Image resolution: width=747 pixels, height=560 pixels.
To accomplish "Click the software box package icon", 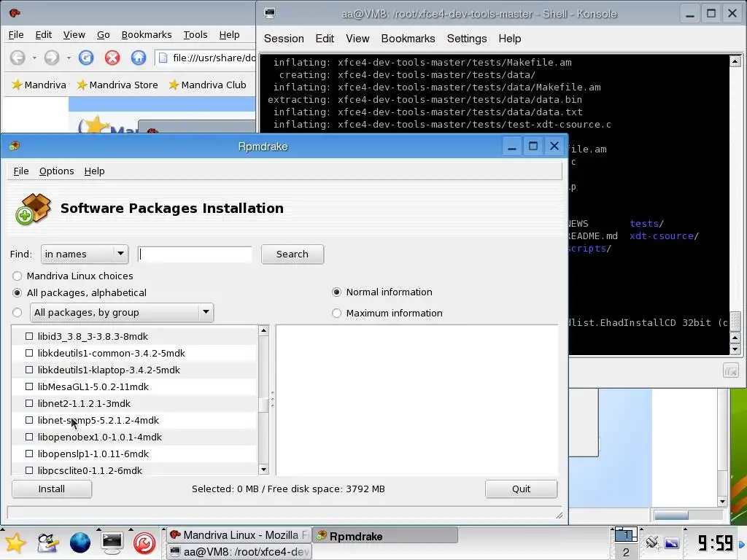I will [34, 209].
